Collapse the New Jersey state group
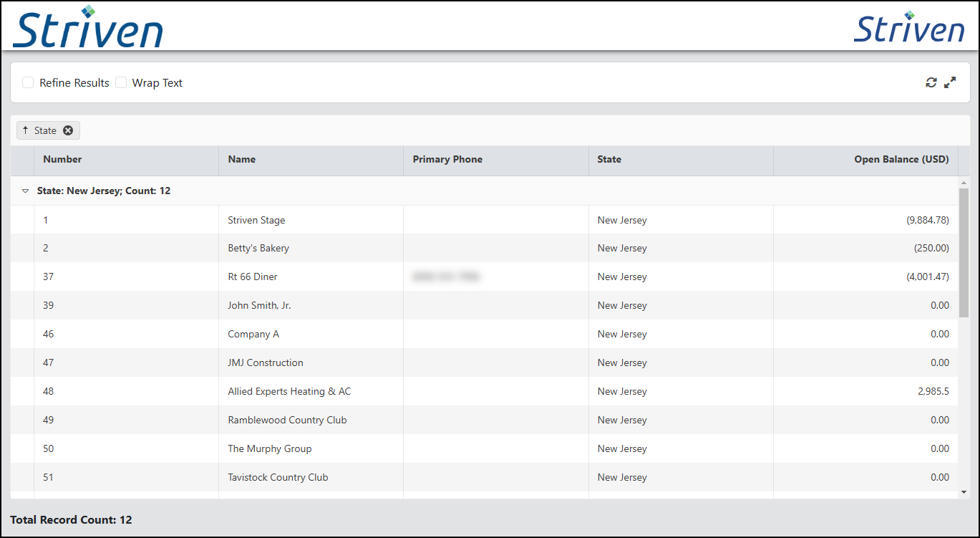 pyautogui.click(x=25, y=191)
